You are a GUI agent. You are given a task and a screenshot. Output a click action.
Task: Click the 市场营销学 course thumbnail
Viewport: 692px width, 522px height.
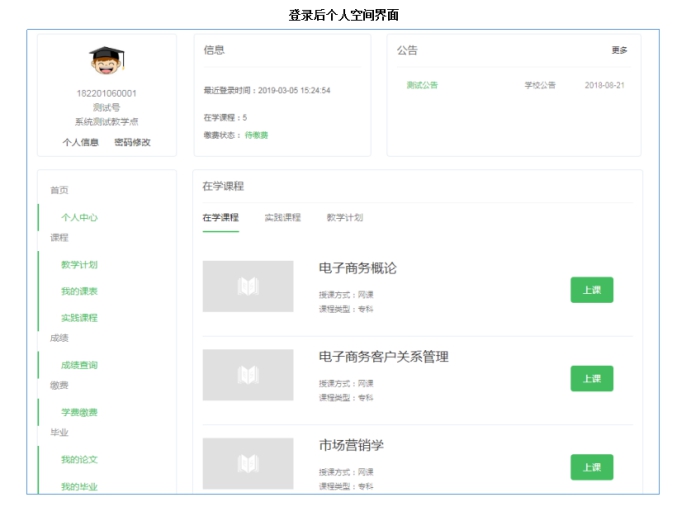pos(248,463)
